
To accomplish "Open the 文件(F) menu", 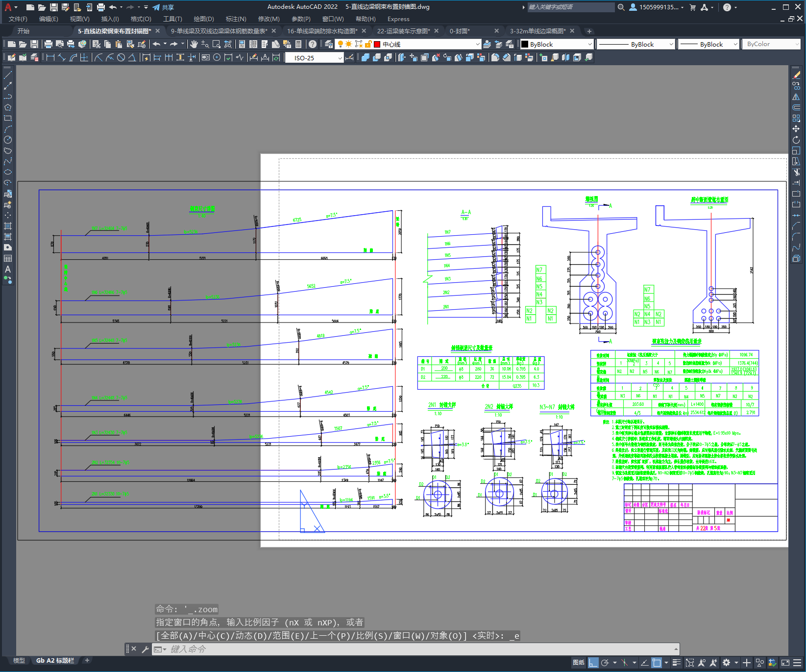I will coord(18,19).
